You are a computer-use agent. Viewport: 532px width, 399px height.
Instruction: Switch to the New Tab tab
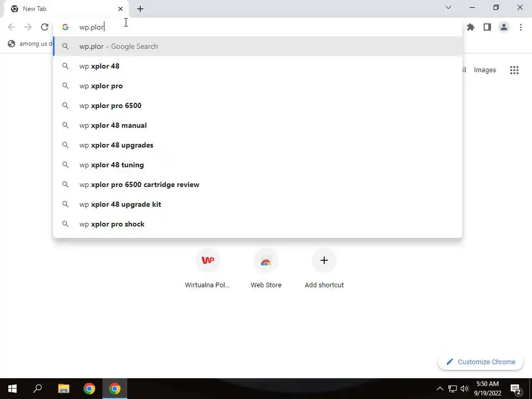click(66, 9)
